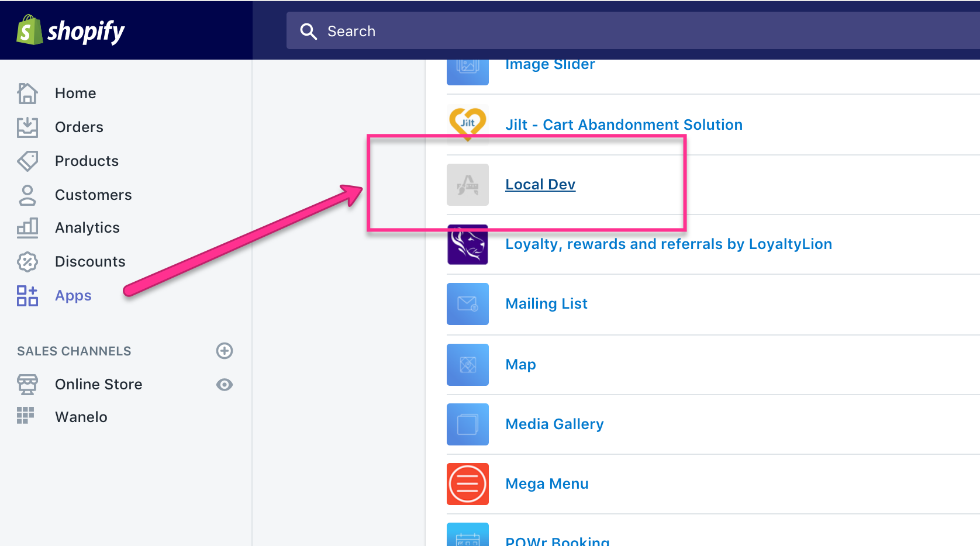Image resolution: width=980 pixels, height=546 pixels.
Task: Focus the Search input field
Action: pos(633,31)
